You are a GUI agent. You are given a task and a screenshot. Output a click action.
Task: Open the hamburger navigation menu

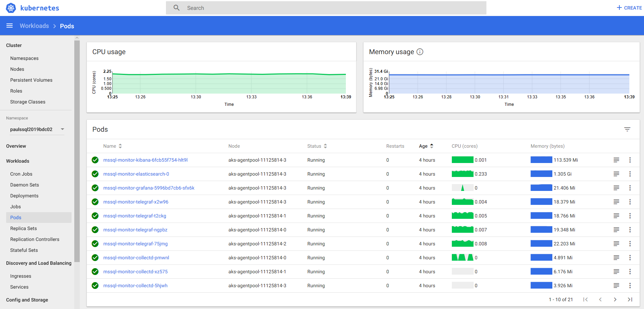(10, 26)
